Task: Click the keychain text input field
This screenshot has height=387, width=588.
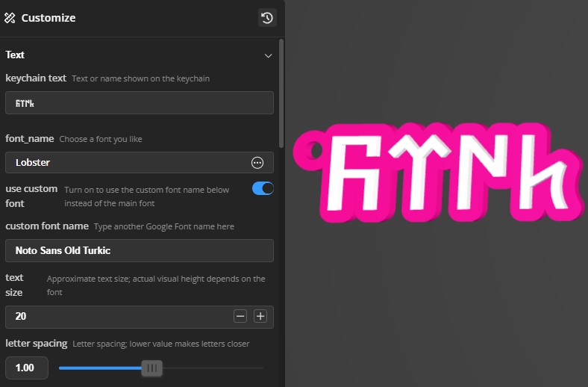Action: click(x=140, y=103)
